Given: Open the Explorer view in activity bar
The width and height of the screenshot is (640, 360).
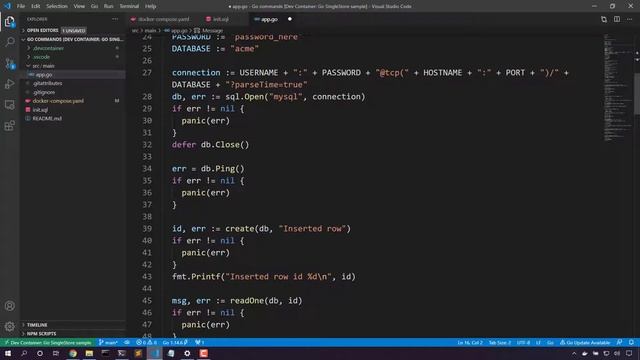Looking at the screenshot, I should click(10, 22).
